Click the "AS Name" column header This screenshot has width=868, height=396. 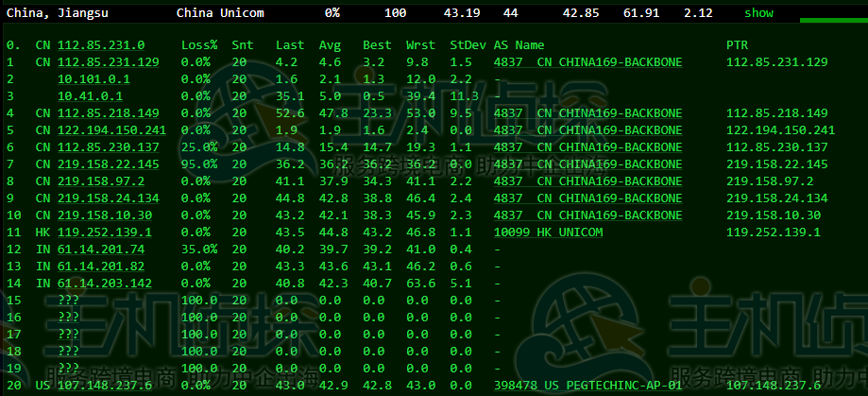tap(519, 45)
